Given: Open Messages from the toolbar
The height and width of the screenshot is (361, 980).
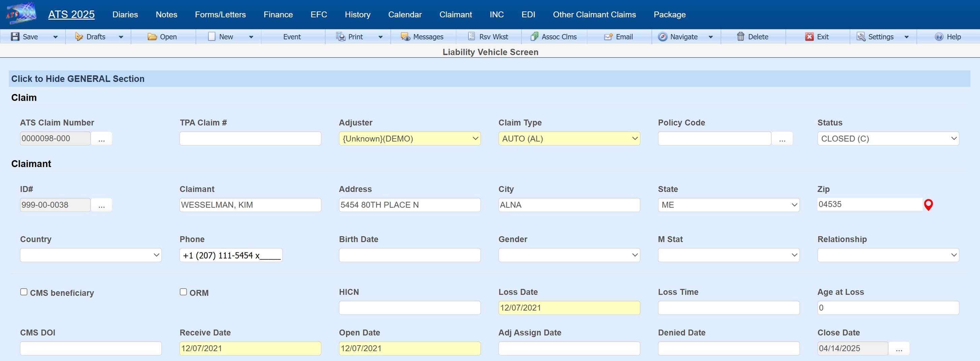Looking at the screenshot, I should (x=405, y=36).
